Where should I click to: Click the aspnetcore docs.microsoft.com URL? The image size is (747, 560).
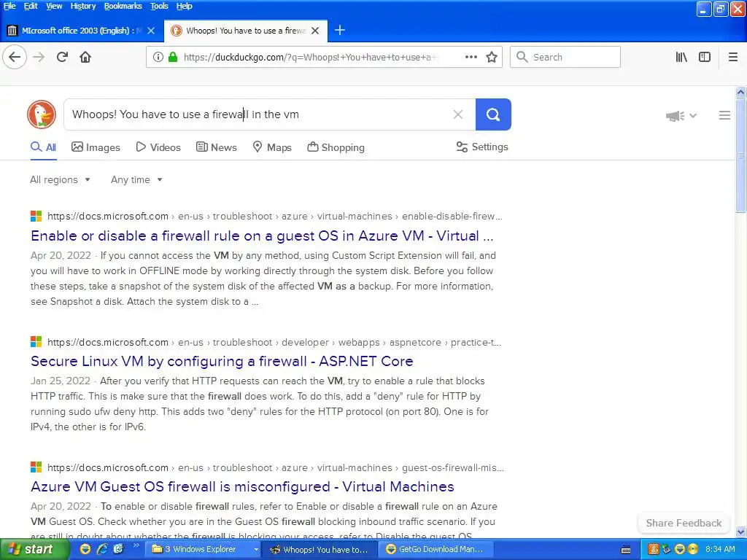click(x=274, y=343)
